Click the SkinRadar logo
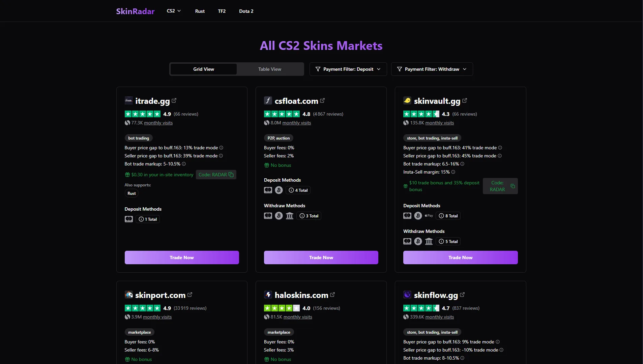 [135, 11]
